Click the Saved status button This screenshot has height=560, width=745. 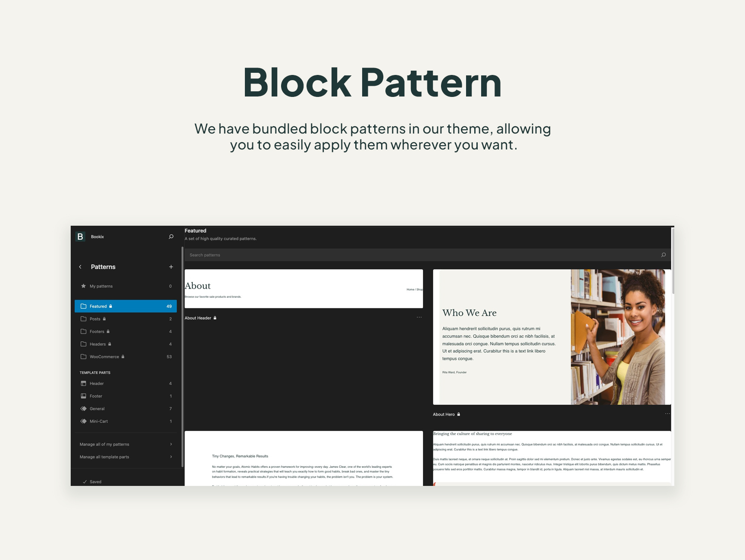[92, 482]
